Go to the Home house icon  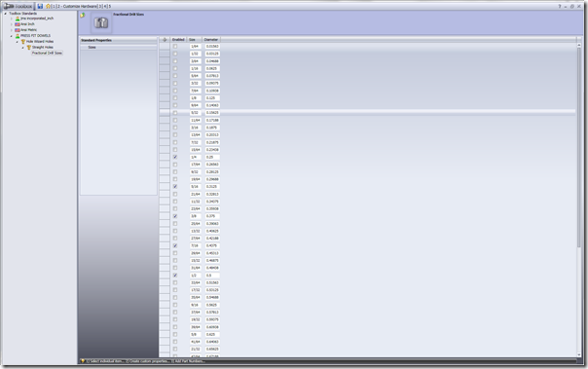[x=48, y=6]
